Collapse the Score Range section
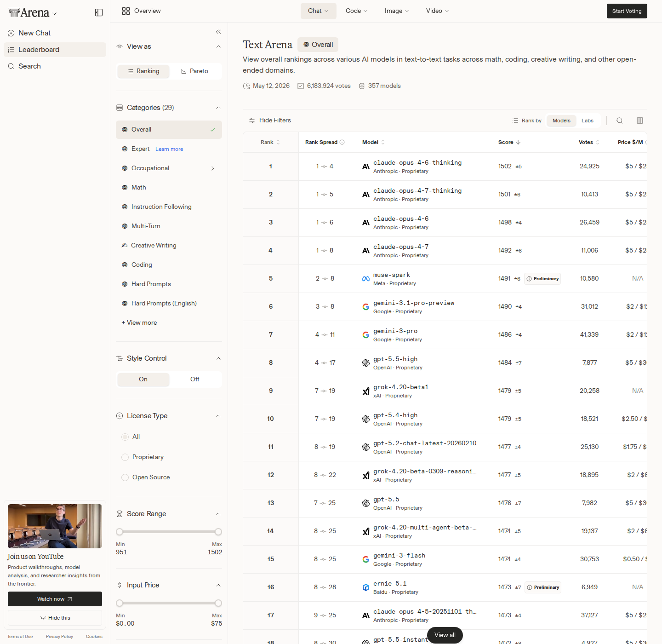The height and width of the screenshot is (644, 662). (x=218, y=514)
